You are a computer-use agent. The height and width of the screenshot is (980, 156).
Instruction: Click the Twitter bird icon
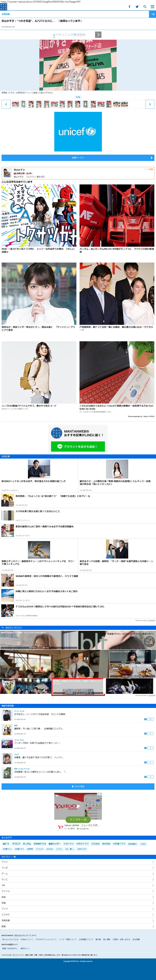[137, 7]
